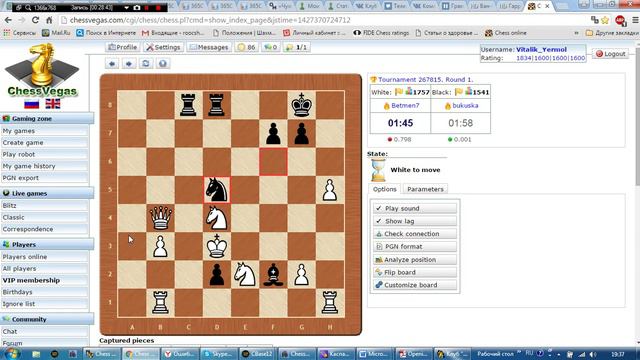
Task: Select the white knight on e2
Action: (x=245, y=274)
